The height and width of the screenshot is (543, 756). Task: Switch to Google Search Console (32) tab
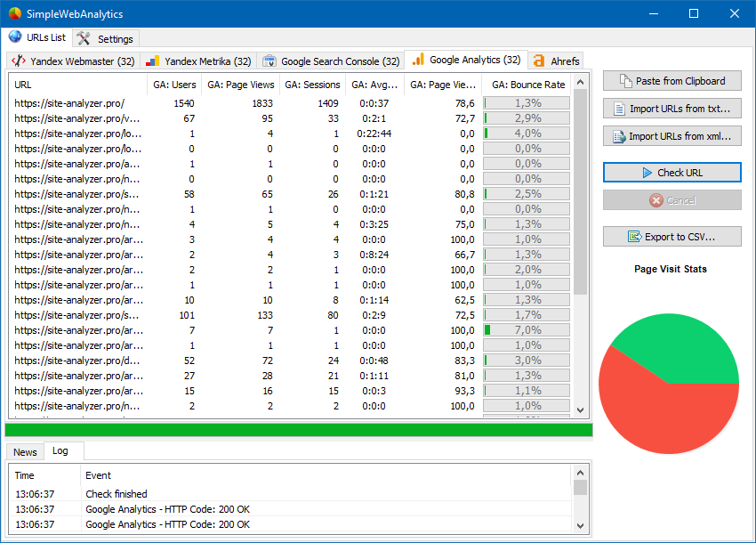(x=331, y=61)
